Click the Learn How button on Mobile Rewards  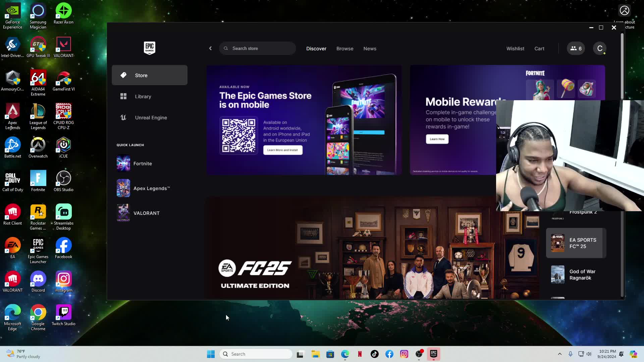coord(437,139)
